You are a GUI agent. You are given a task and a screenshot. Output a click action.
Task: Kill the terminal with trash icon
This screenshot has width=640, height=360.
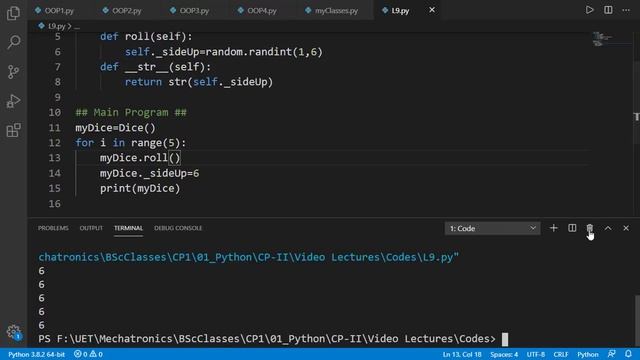point(590,228)
